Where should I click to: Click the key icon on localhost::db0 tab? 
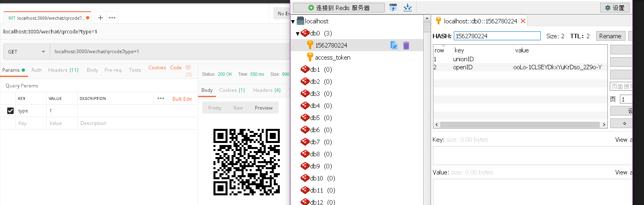[438, 21]
